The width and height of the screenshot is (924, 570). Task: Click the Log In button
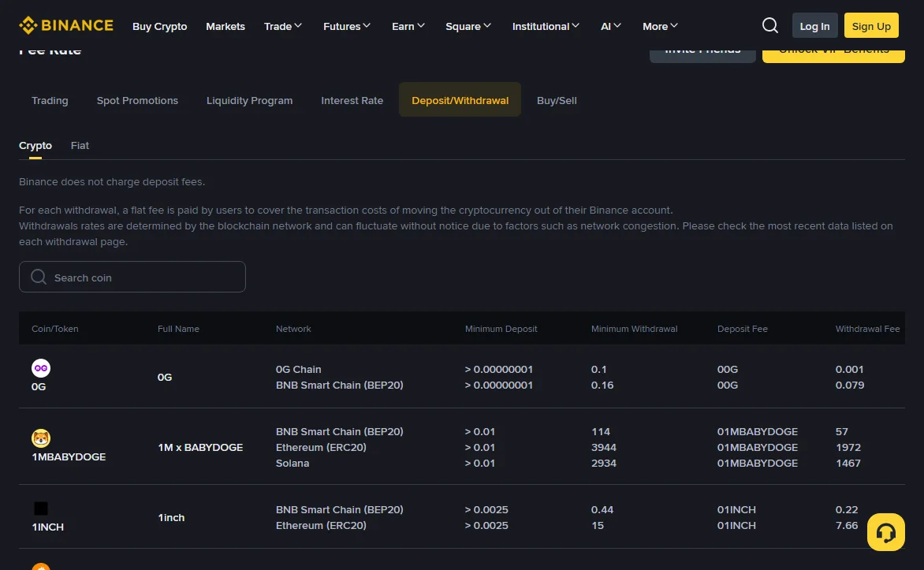814,26
